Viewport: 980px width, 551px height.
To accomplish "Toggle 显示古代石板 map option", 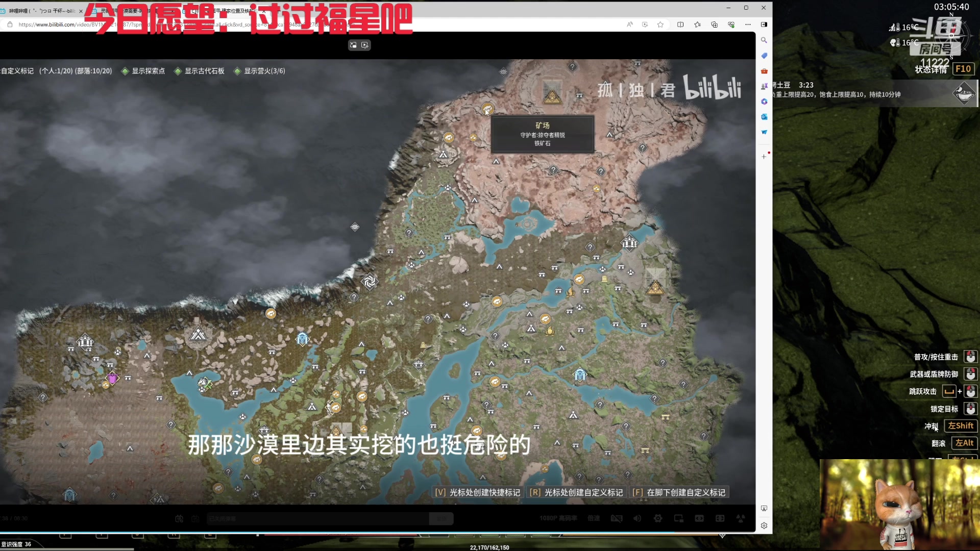I will pyautogui.click(x=199, y=71).
